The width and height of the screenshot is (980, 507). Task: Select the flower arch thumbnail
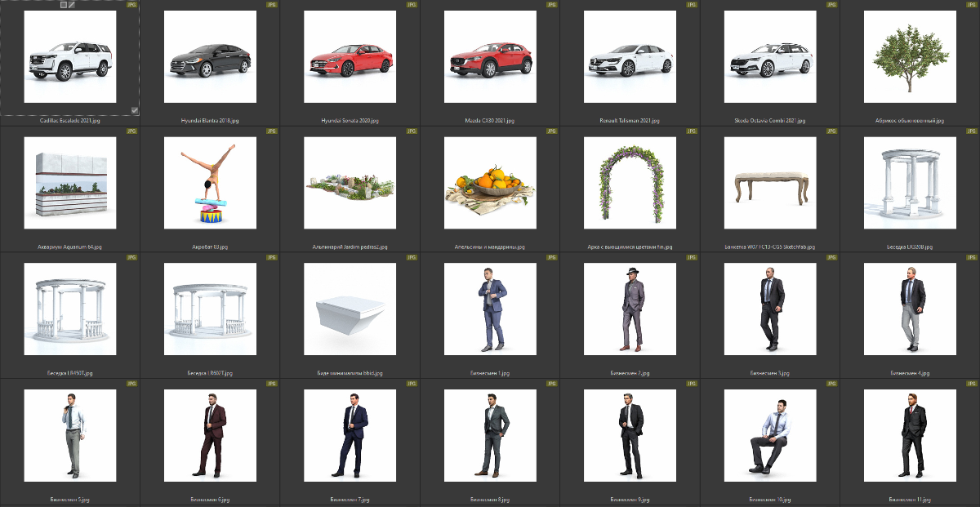pyautogui.click(x=630, y=183)
